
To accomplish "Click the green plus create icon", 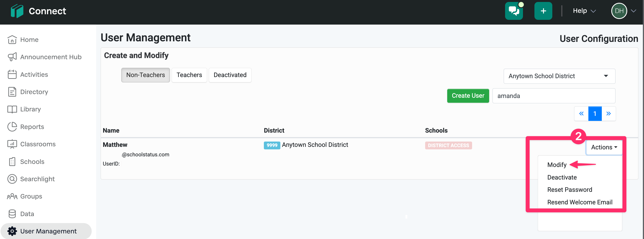I will [x=543, y=11].
